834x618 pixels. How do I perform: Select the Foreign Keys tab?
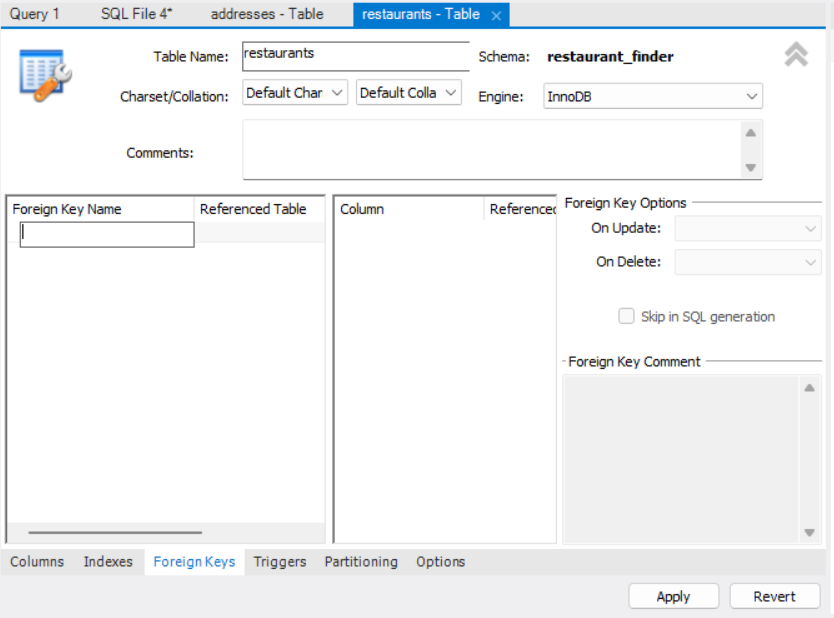194,562
